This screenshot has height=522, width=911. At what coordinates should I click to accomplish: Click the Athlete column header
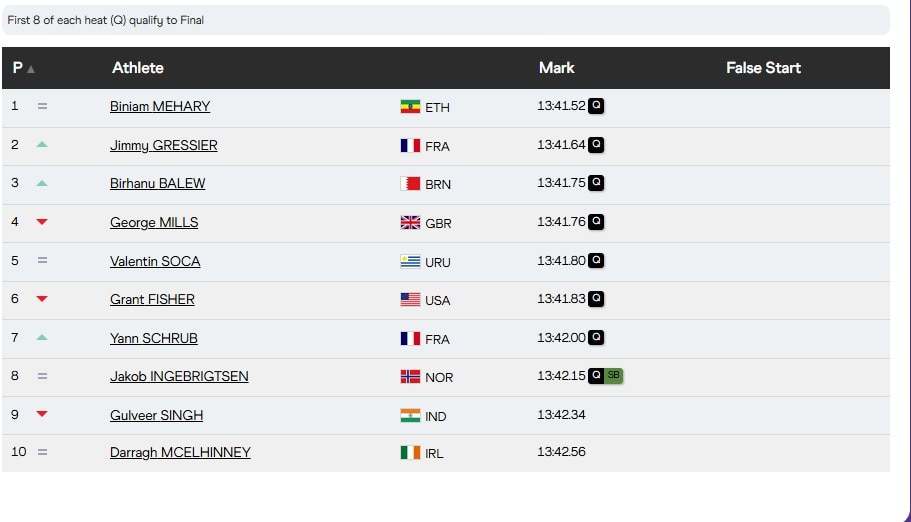[x=138, y=68]
